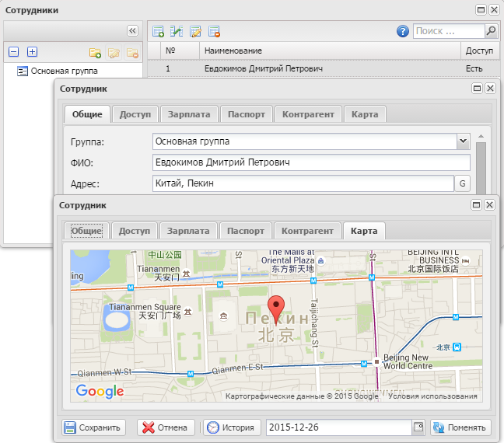Click the edit record pencil icon
This screenshot has width=504, height=443.
tap(195, 31)
